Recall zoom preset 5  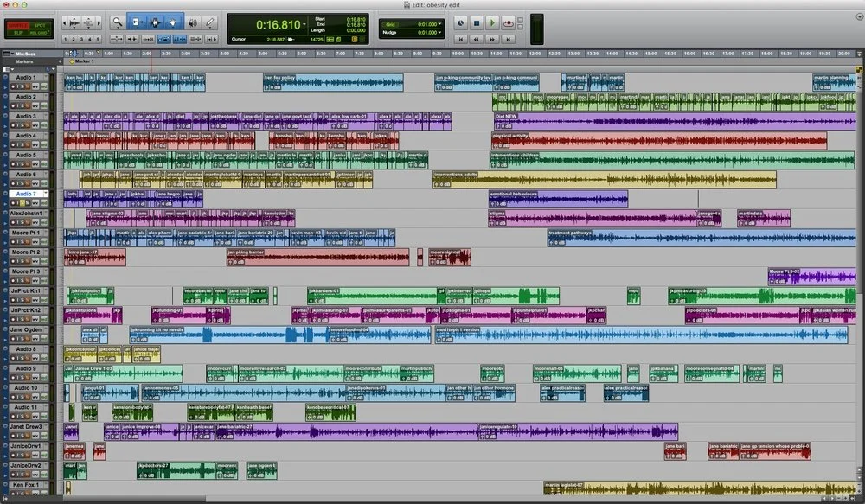(99, 39)
